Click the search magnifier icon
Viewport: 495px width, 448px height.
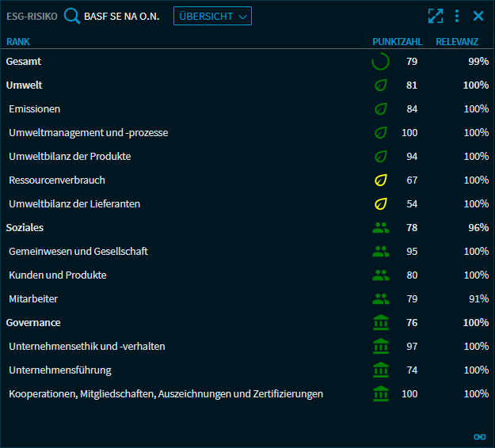(72, 16)
